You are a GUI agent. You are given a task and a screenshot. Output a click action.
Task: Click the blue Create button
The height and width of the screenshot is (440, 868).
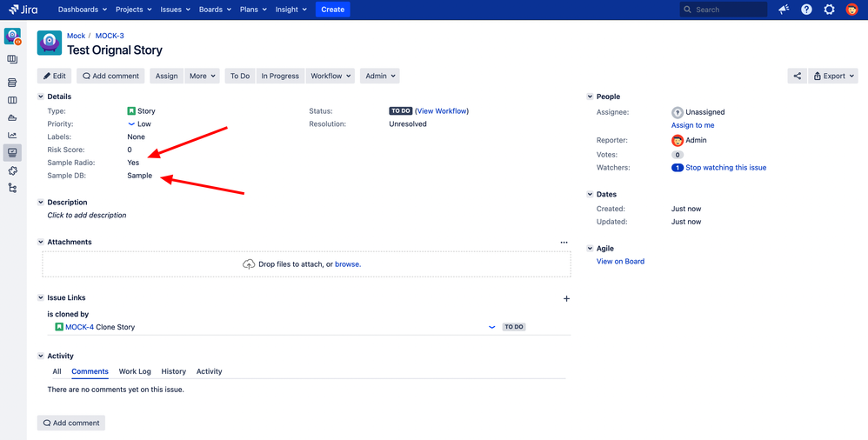tap(333, 10)
